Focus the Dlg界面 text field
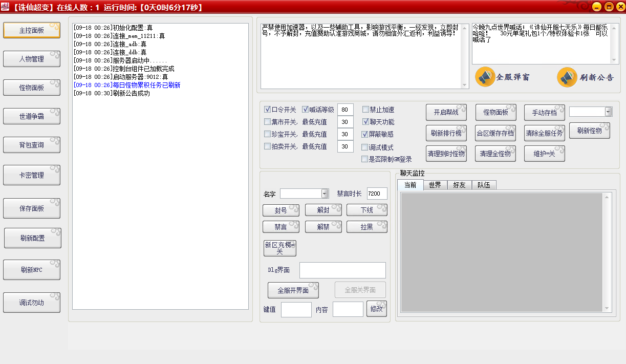The width and height of the screenshot is (626, 364). click(x=342, y=270)
